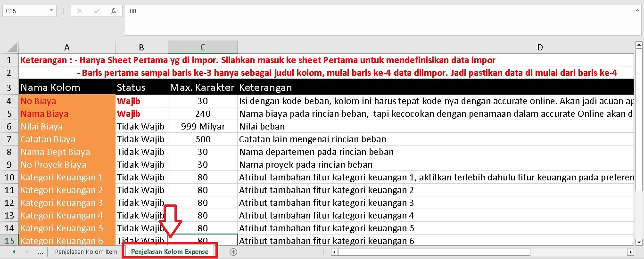644x259 pixels.
Task: Click vertical scrollbar up arrow
Action: pyautogui.click(x=639, y=46)
